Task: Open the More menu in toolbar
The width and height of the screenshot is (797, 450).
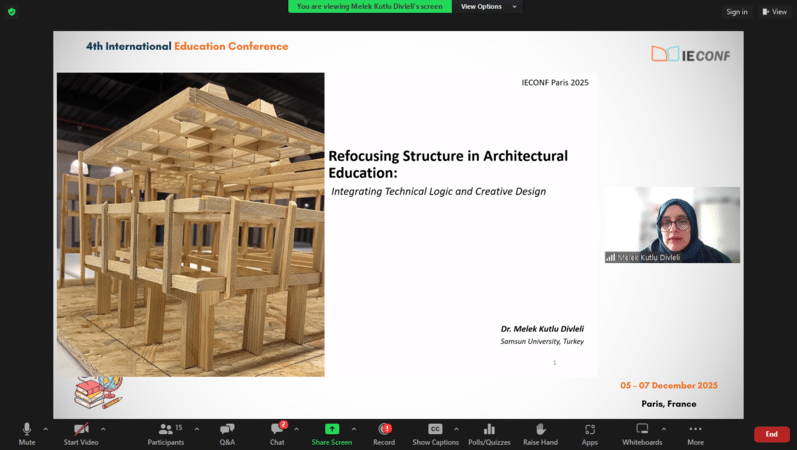Action: tap(695, 432)
